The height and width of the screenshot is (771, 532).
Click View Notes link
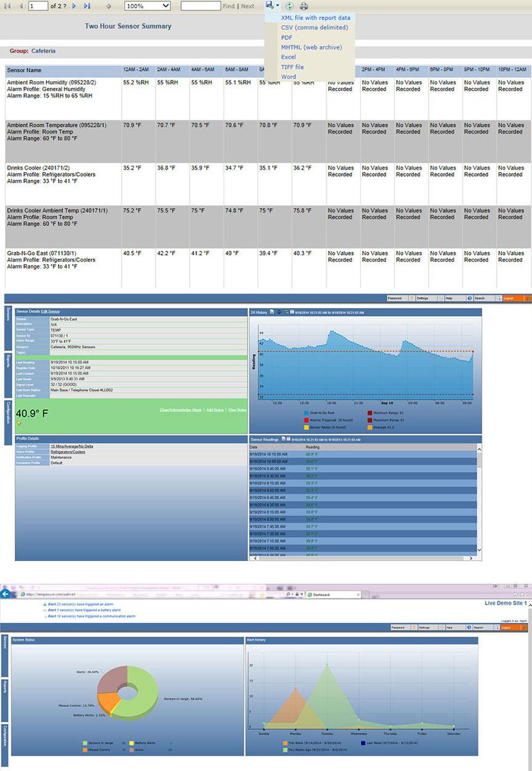[x=237, y=409]
